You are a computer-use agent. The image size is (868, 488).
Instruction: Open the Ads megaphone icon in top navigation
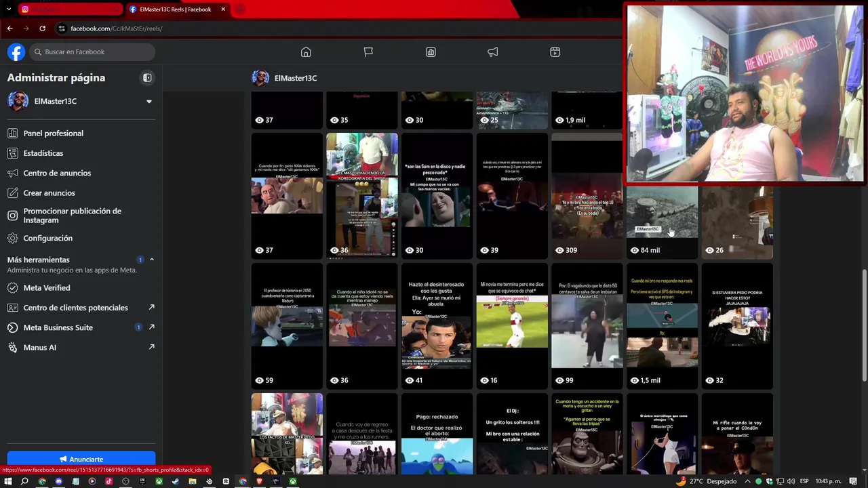coord(493,52)
